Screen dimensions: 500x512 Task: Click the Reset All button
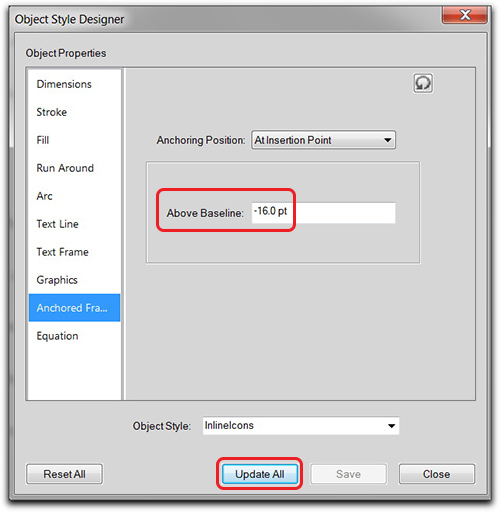click(x=64, y=474)
